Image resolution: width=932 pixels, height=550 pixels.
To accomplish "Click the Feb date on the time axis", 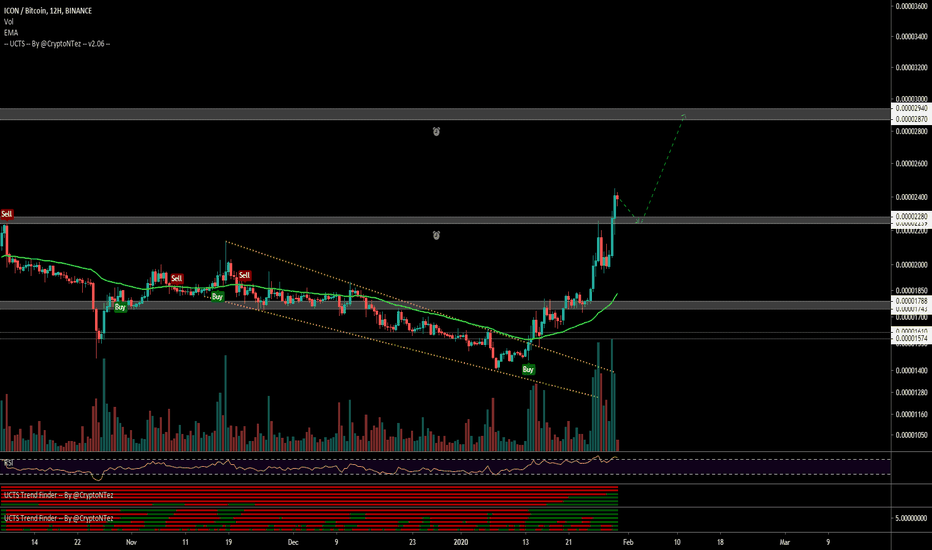I will click(628, 542).
